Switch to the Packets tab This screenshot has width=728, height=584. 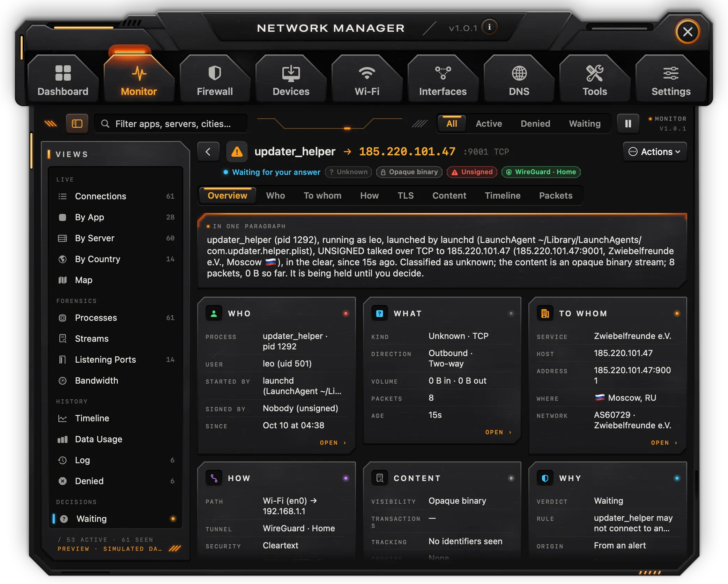(556, 195)
